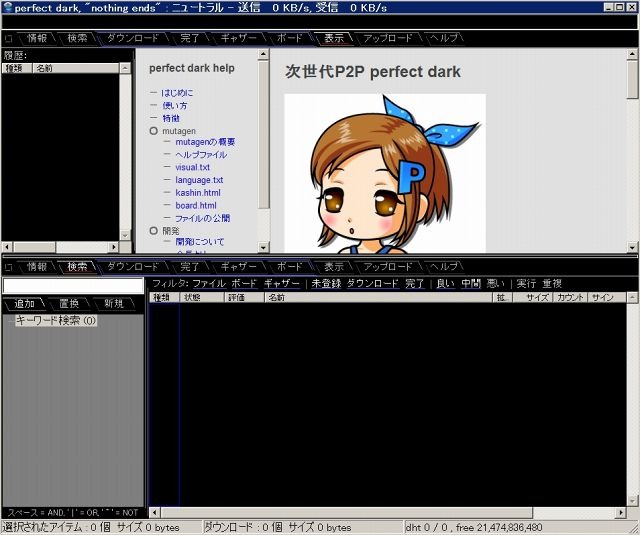Click the 名前 column header in 履歴 list
Viewport: 640px width, 535px height.
click(x=76, y=68)
